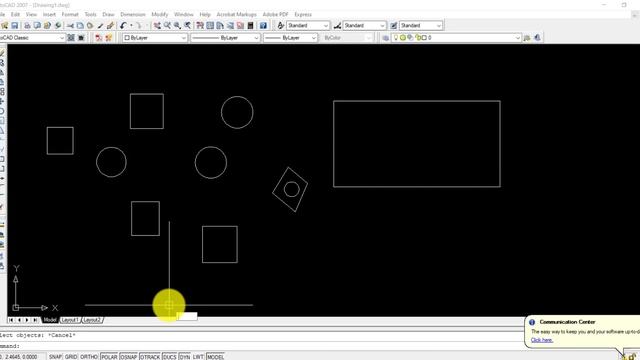Click the Cut (scissors) icon

(70, 25)
